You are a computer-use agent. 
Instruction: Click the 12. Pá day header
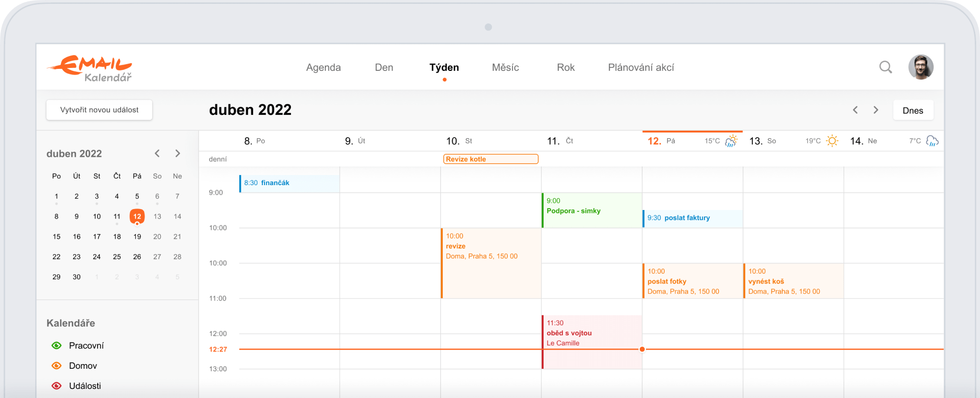tap(661, 141)
